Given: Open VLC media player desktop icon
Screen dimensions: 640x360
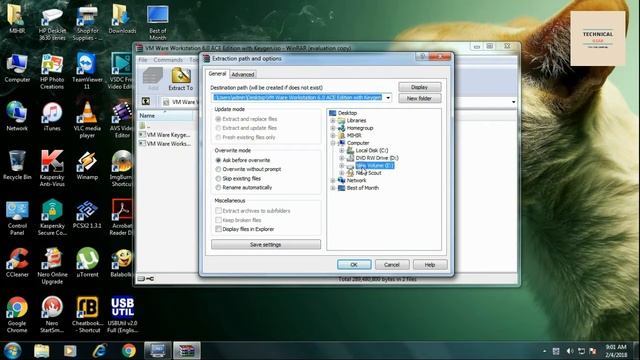Looking at the screenshot, I should point(87,120).
